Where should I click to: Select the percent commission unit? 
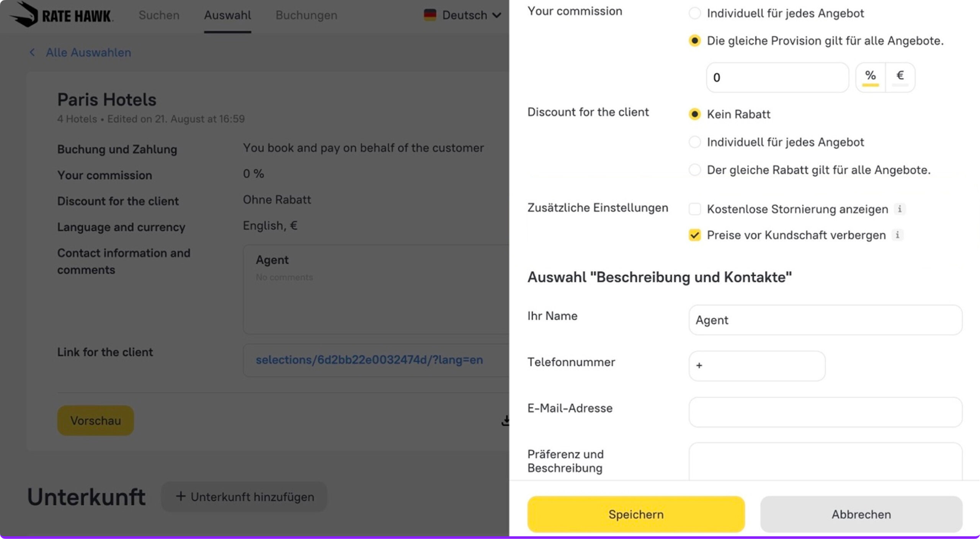tap(871, 77)
